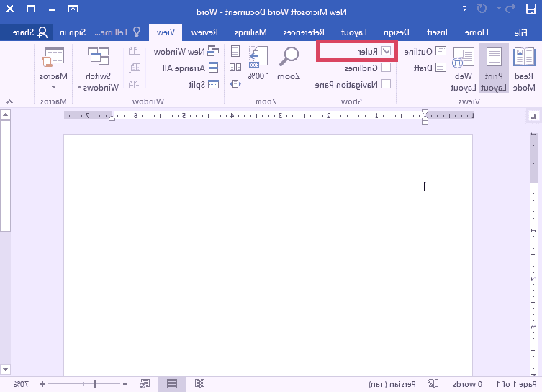Select the Web Layout view
Screen dimensions: 542x392
tap(463, 69)
